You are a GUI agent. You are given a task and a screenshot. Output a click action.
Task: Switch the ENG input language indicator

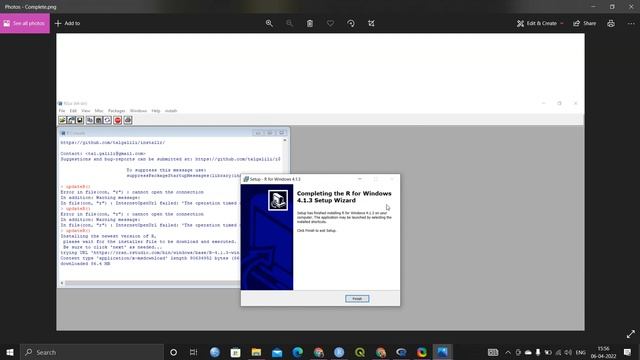coord(580,352)
